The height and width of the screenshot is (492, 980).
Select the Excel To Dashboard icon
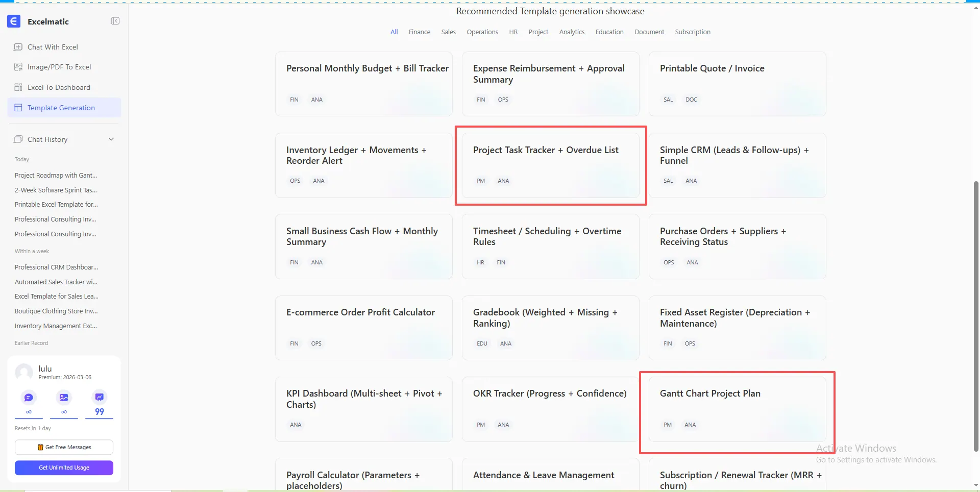click(x=18, y=87)
